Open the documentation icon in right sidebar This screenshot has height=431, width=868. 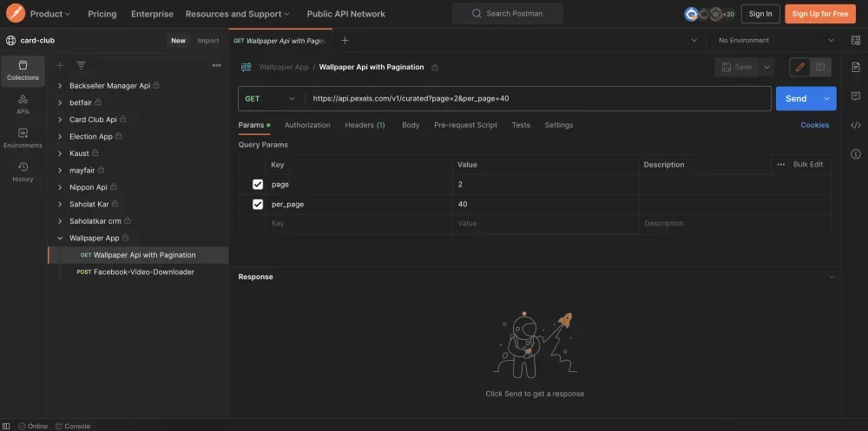(855, 67)
